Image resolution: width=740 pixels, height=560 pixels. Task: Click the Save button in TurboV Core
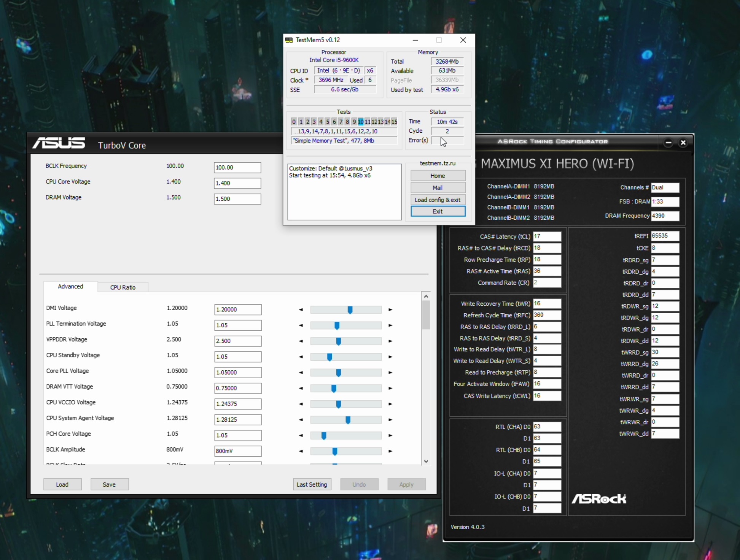[109, 484]
